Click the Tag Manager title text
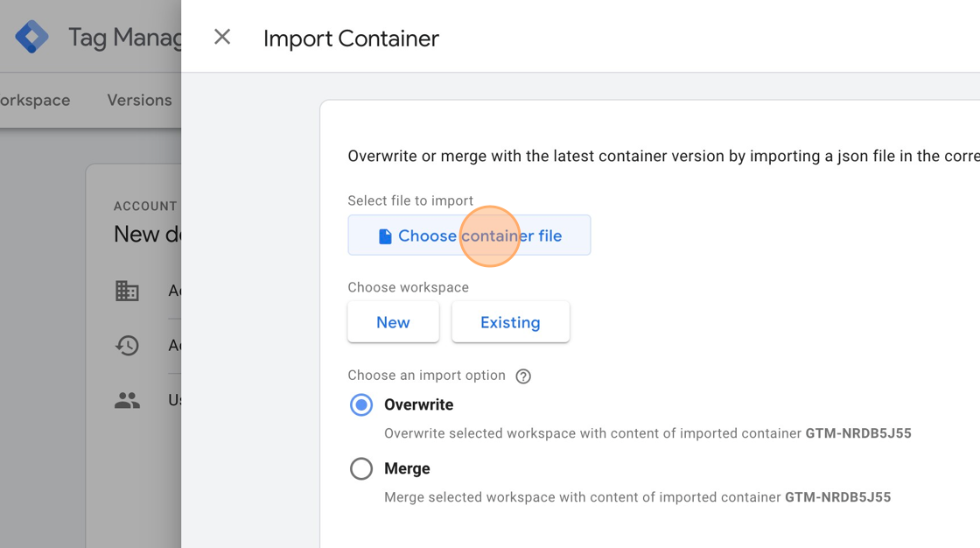Viewport: 980px width, 548px height. (x=124, y=38)
